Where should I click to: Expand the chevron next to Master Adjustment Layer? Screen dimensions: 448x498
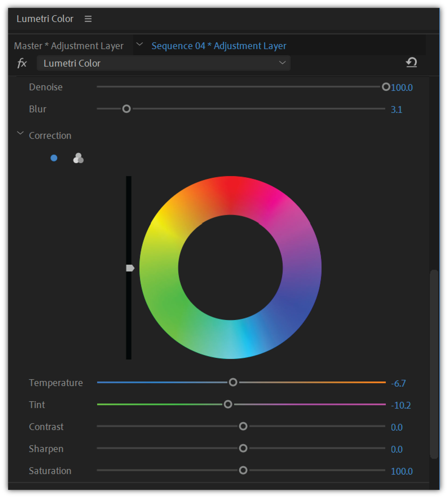(140, 45)
